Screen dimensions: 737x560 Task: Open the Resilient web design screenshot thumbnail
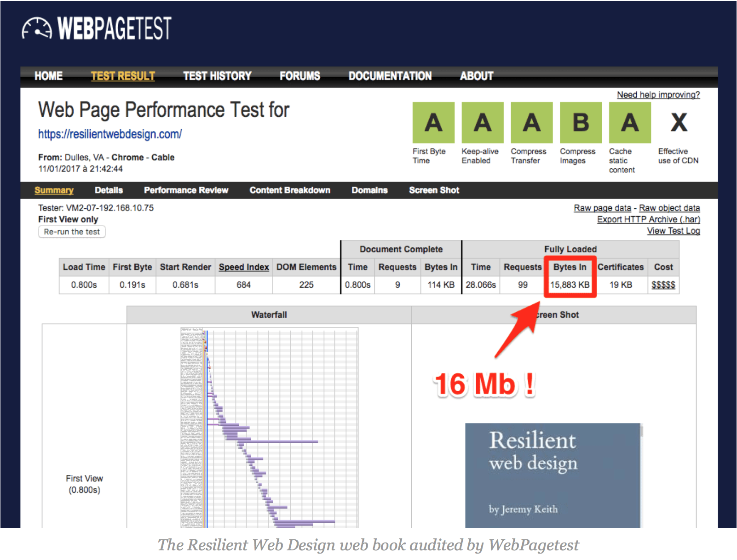click(x=554, y=475)
